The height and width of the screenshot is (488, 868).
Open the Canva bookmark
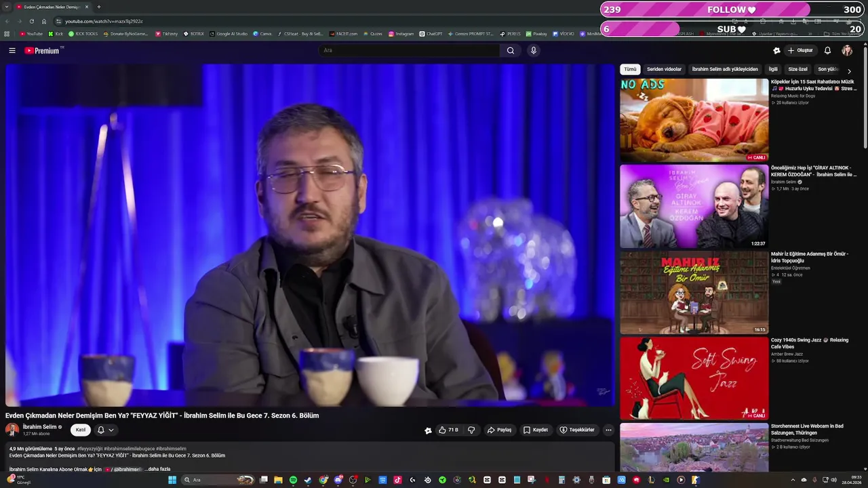click(x=262, y=33)
